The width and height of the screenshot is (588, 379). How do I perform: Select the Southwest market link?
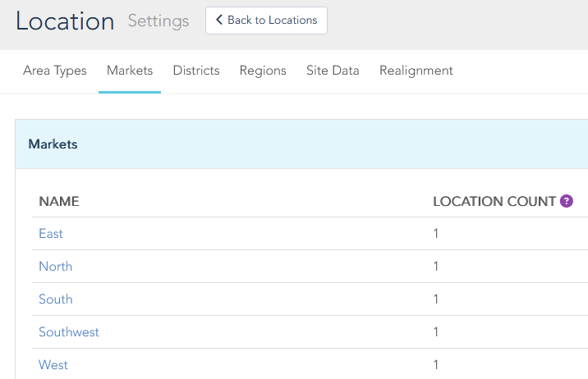coord(69,332)
